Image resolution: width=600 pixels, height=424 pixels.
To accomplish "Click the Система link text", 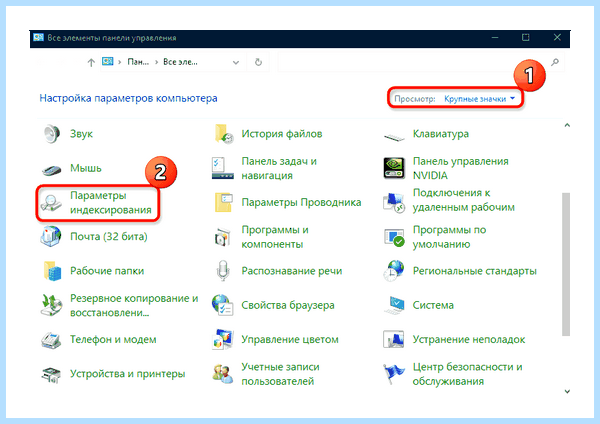I will pyautogui.click(x=433, y=305).
